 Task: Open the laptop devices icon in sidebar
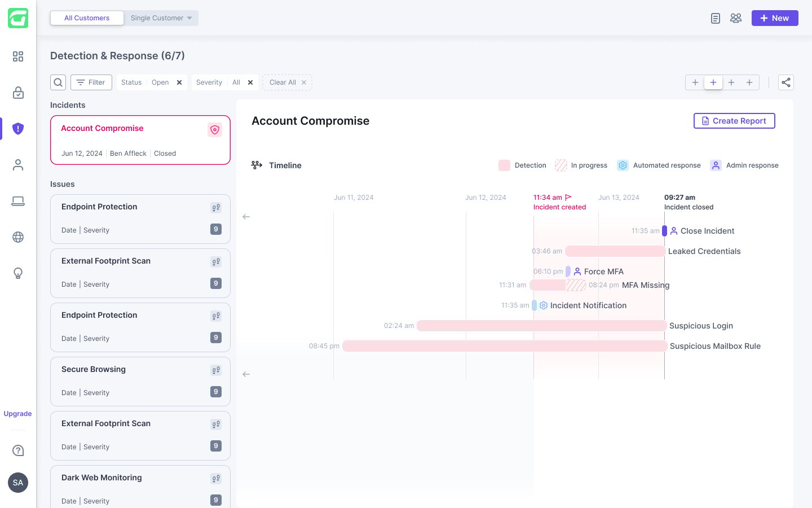tap(18, 201)
